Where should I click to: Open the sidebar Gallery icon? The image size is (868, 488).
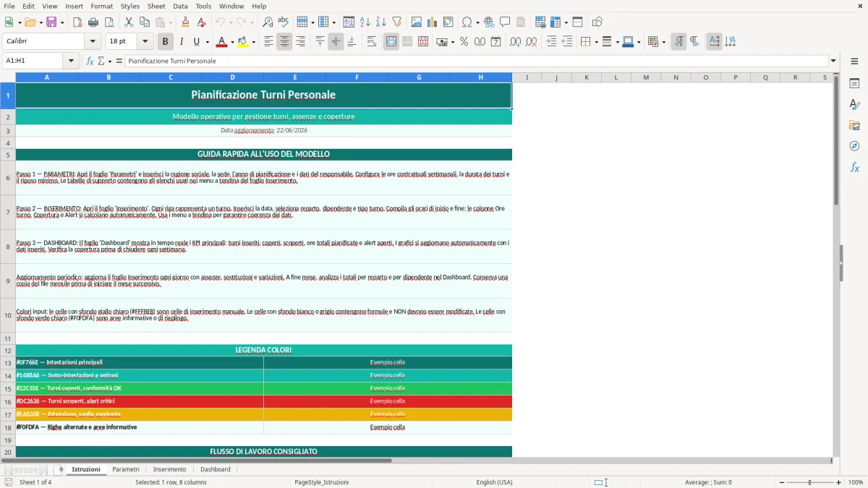854,126
